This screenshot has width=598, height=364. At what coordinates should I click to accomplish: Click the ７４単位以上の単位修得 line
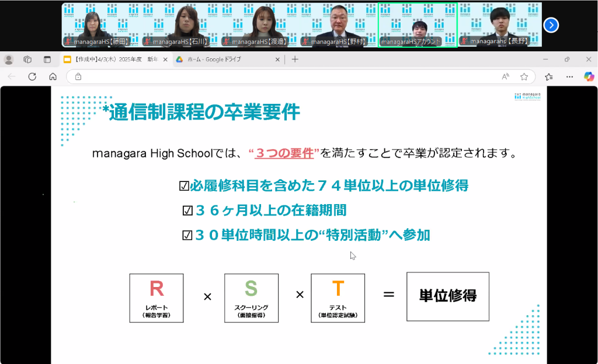329,185
